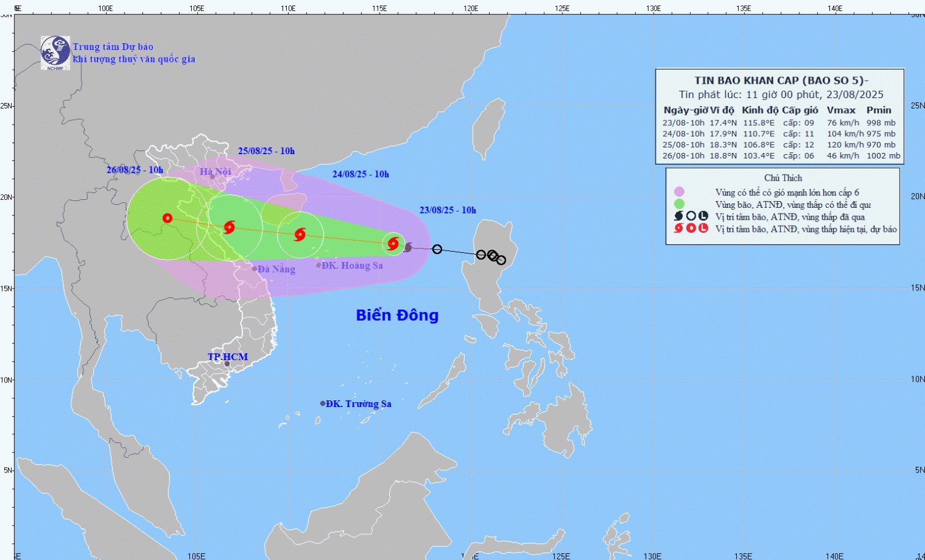Image resolution: width=925 pixels, height=560 pixels.
Task: Select the 25/08-10h row in forecast table
Action: pos(779,145)
